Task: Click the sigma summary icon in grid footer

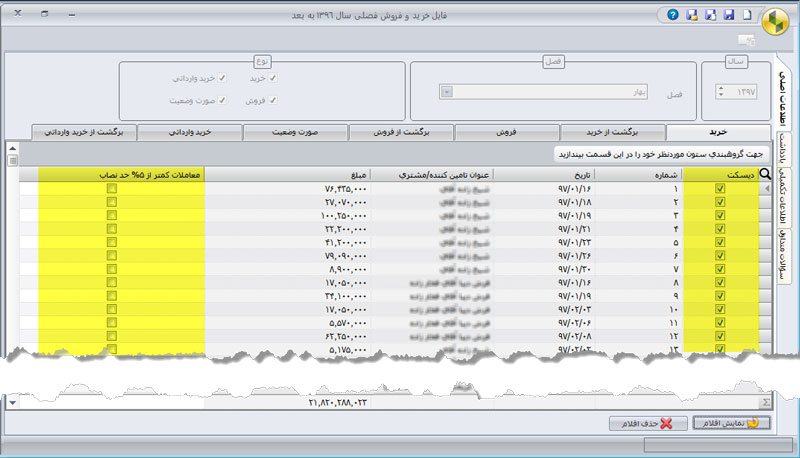Action: click(766, 402)
